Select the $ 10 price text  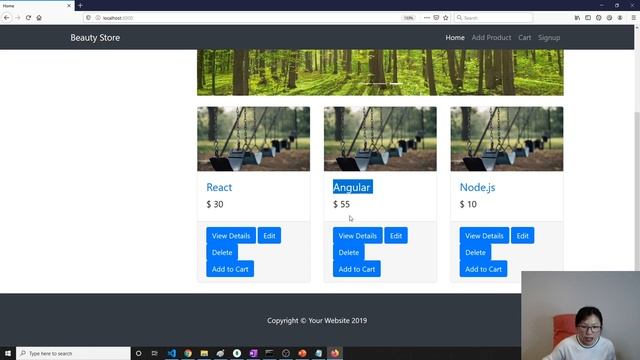click(468, 204)
